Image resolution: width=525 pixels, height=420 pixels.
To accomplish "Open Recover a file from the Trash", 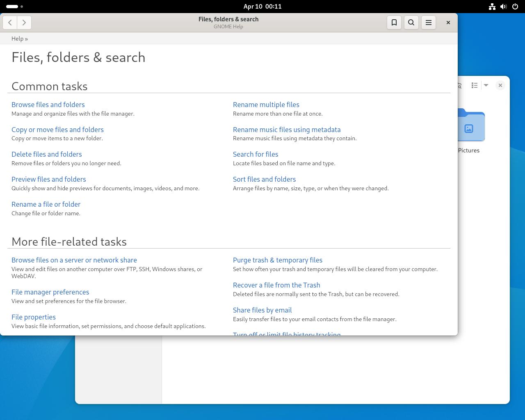I will click(276, 285).
